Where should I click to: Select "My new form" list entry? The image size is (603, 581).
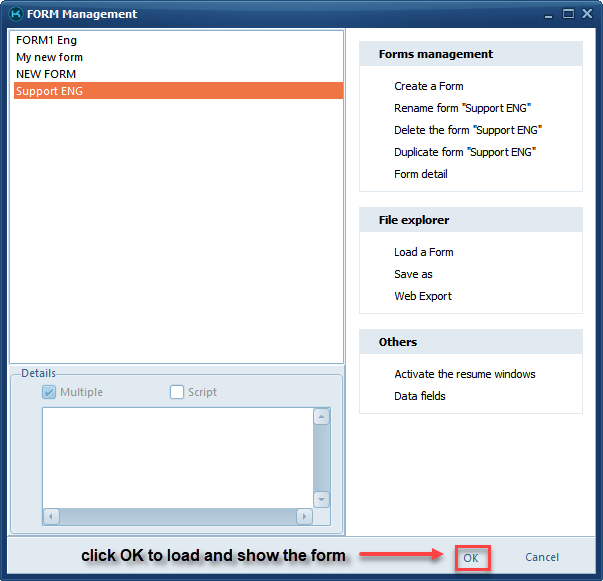50,57
